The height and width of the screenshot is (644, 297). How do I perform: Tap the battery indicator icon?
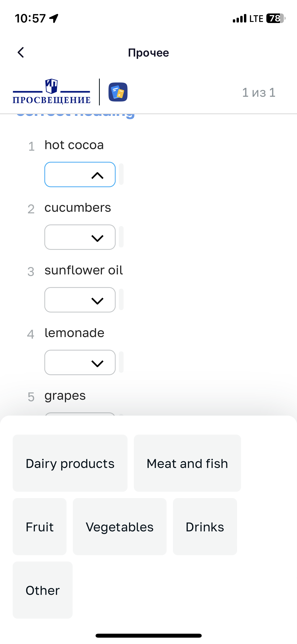[276, 19]
